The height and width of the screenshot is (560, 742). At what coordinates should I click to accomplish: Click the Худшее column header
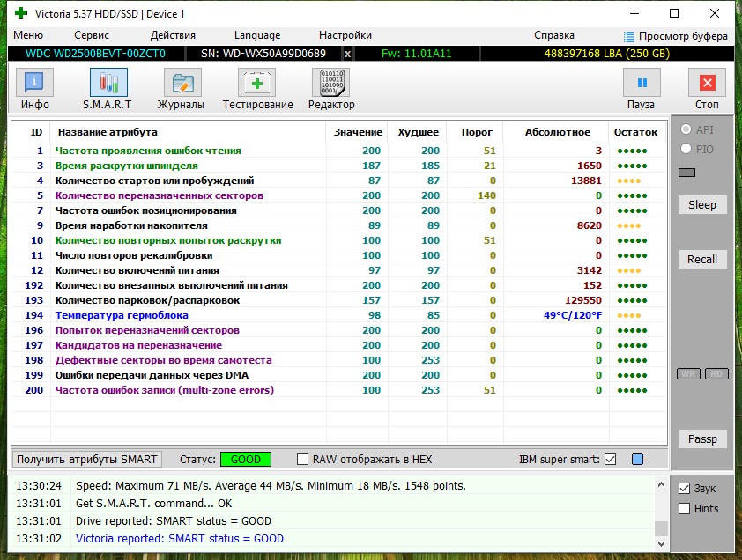coord(418,132)
